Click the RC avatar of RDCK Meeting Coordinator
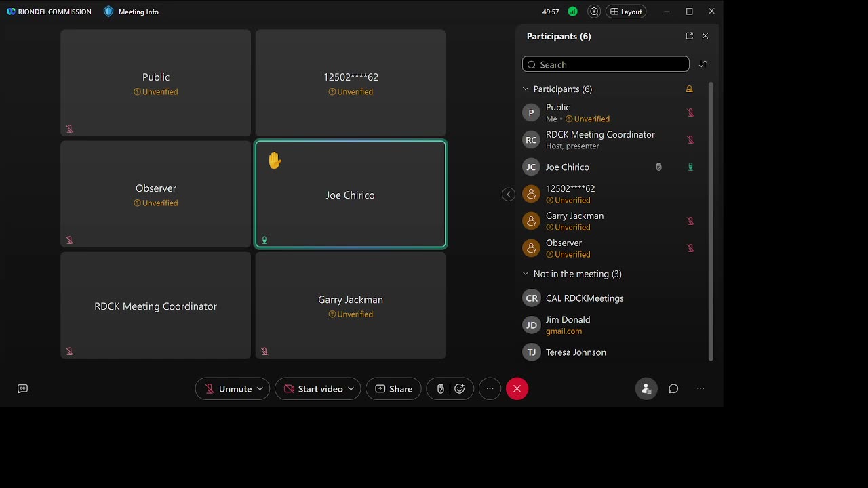868x488 pixels. tap(532, 140)
